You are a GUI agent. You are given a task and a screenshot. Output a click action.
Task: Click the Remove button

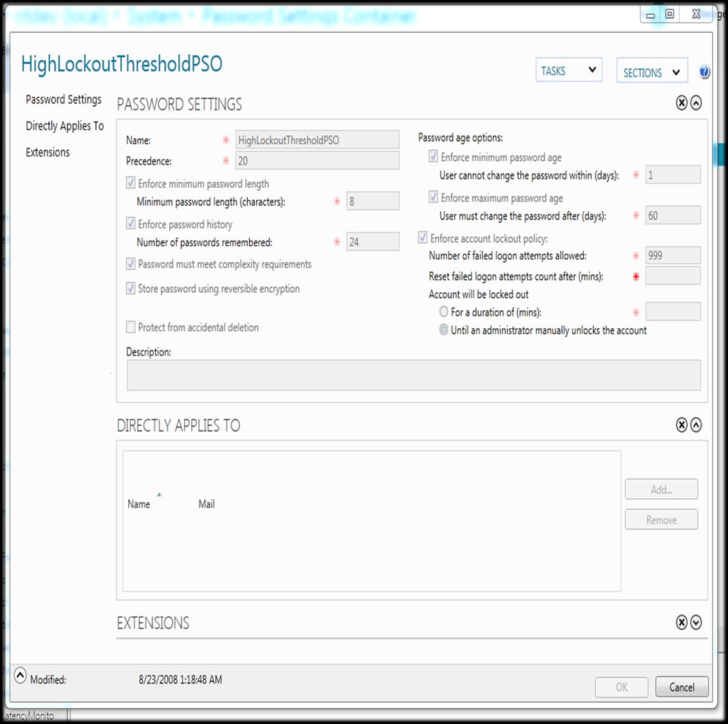(x=661, y=520)
